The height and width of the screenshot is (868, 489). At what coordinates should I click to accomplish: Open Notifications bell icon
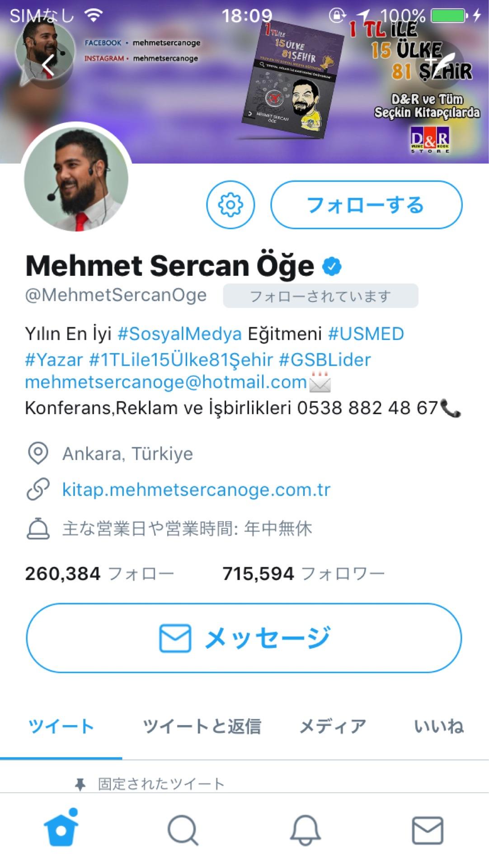point(306,830)
